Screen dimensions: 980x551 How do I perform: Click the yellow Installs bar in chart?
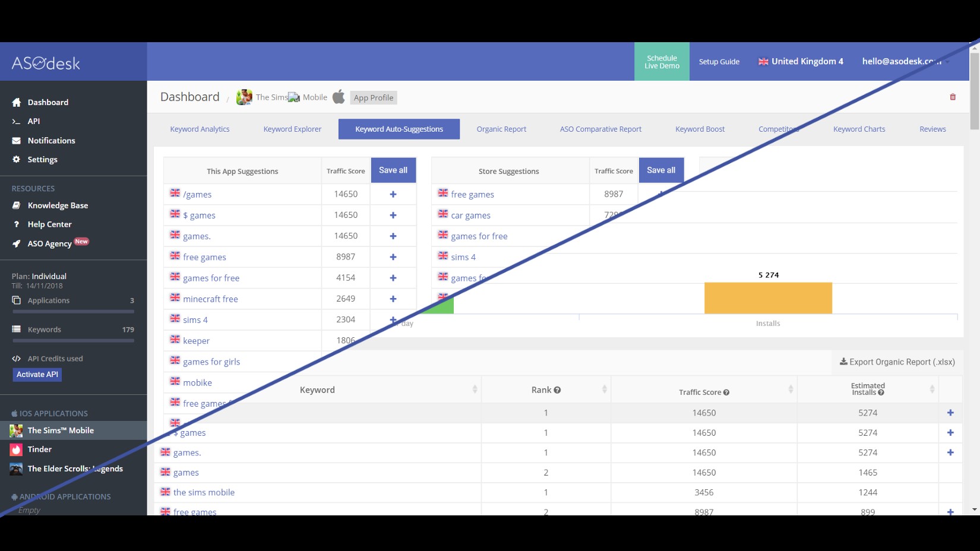click(768, 298)
